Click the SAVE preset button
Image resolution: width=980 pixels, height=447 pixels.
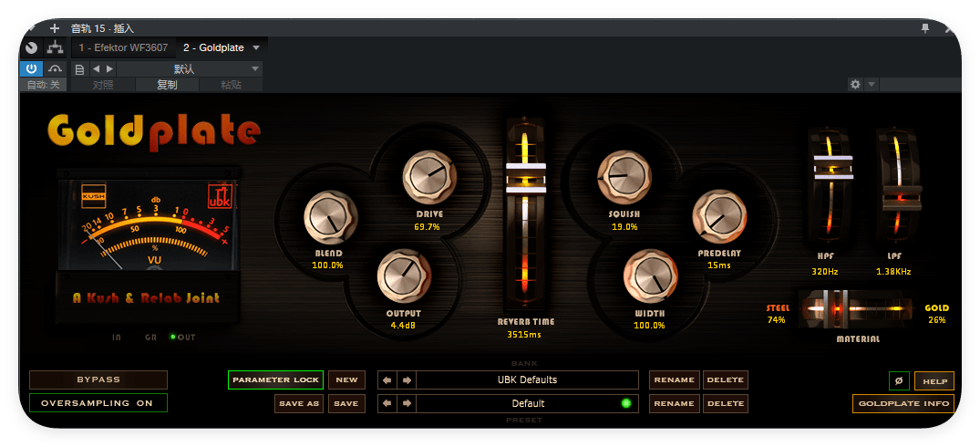[346, 403]
